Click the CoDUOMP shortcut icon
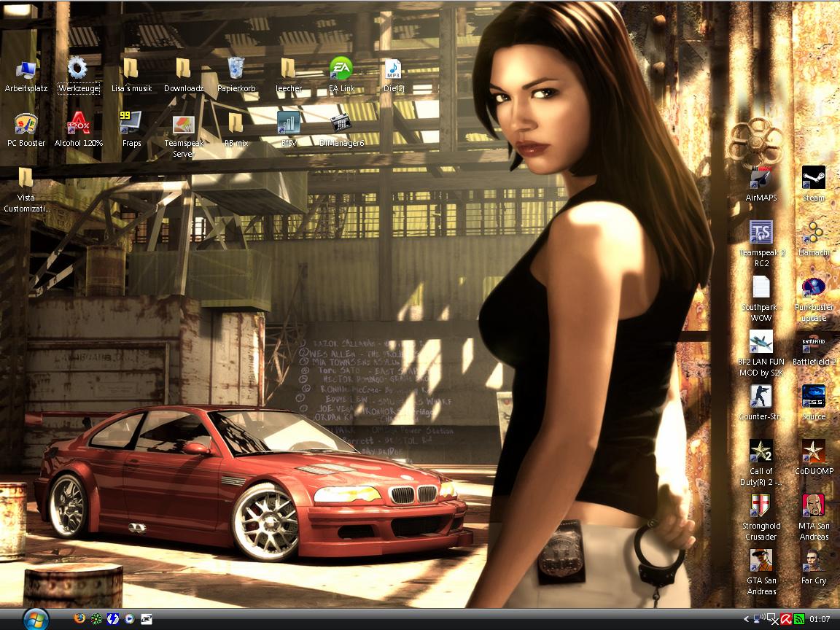 813,451
